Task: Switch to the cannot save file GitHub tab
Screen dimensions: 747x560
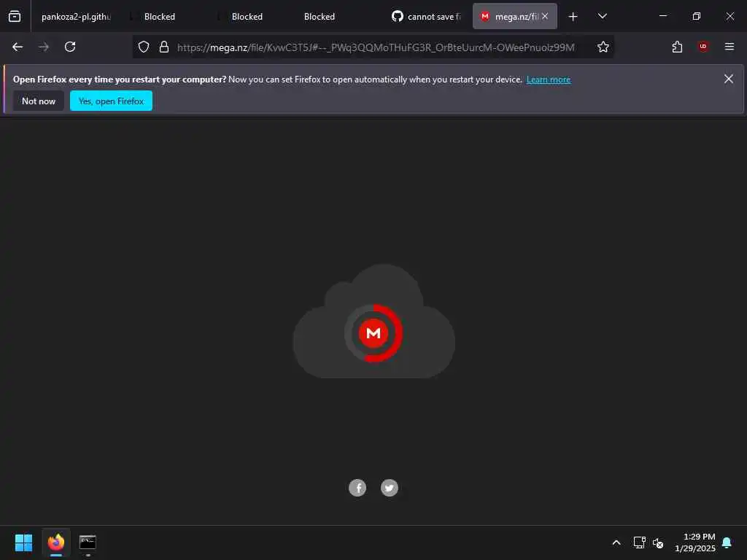Action: (427, 17)
